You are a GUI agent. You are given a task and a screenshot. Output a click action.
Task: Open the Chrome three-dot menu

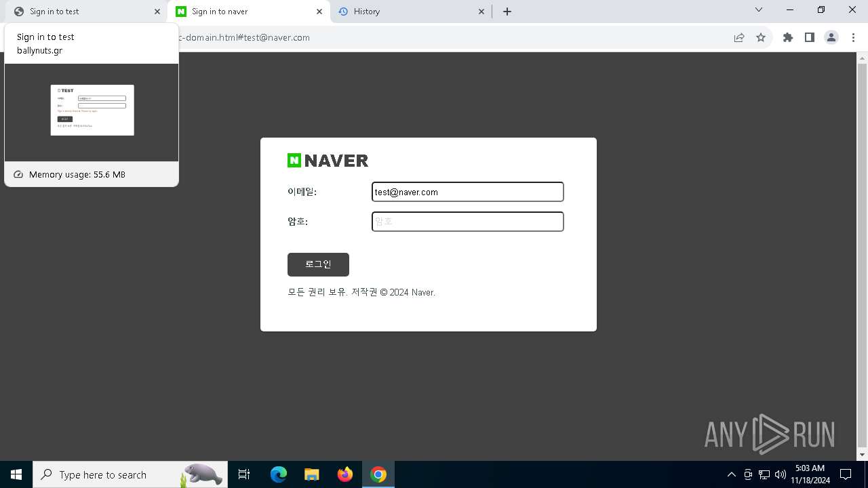(852, 37)
